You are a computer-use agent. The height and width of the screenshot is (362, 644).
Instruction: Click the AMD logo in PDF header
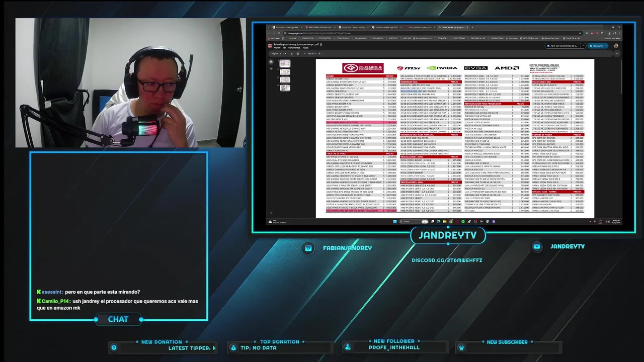(x=507, y=68)
